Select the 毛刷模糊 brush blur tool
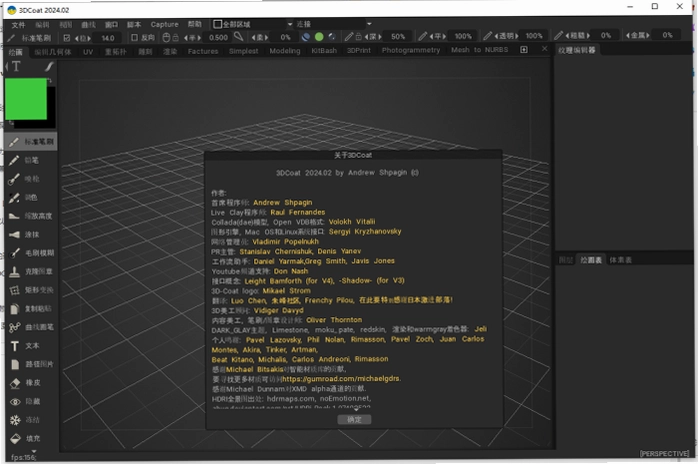The image size is (698, 464). pyautogui.click(x=31, y=253)
